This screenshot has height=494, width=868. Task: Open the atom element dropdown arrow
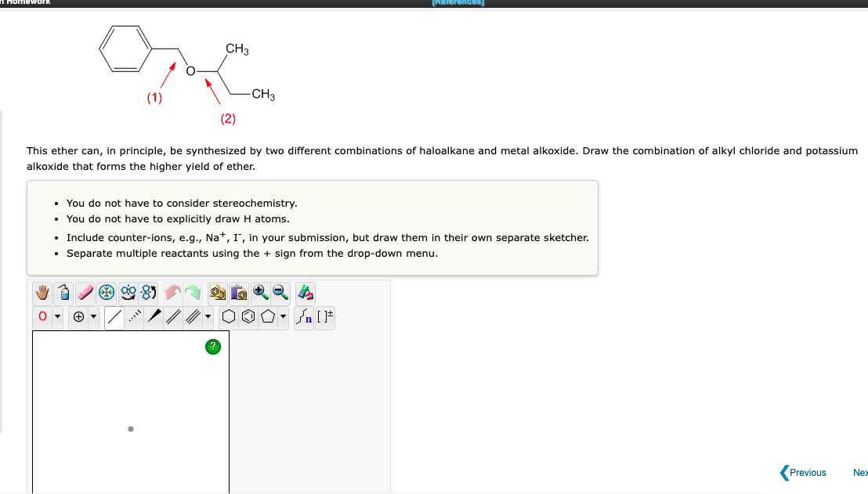point(57,317)
